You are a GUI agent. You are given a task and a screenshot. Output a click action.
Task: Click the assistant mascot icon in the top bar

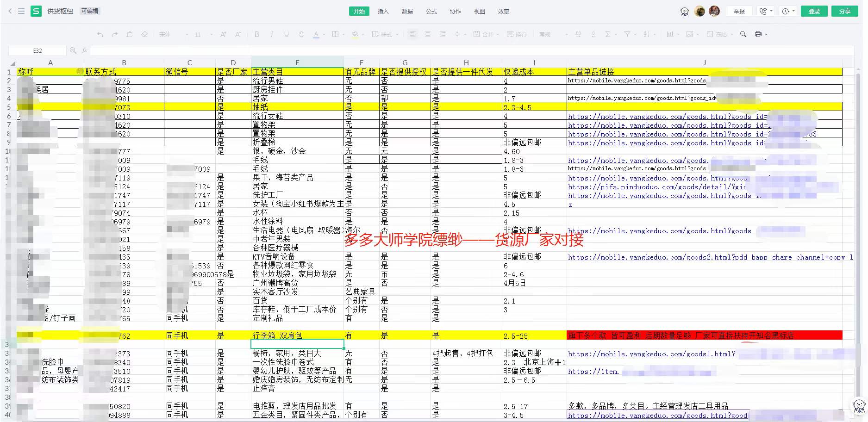685,12
